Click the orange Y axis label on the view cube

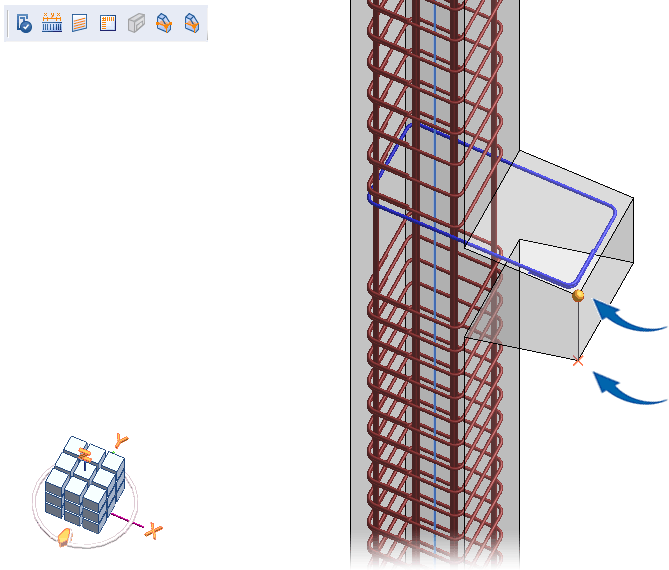[x=122, y=440]
